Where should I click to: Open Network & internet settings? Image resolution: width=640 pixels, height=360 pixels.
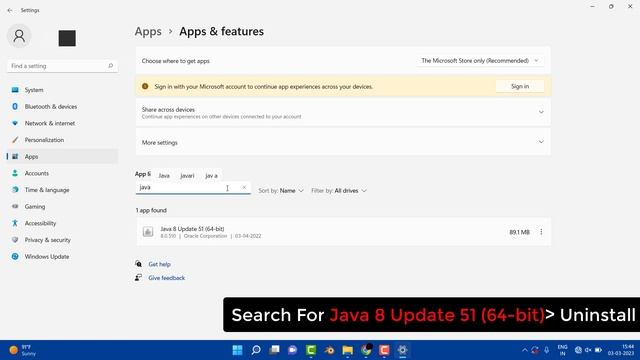pyautogui.click(x=62, y=123)
